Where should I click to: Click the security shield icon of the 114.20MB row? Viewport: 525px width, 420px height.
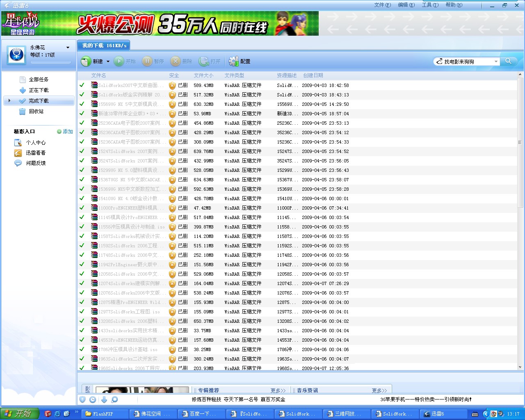click(172, 236)
